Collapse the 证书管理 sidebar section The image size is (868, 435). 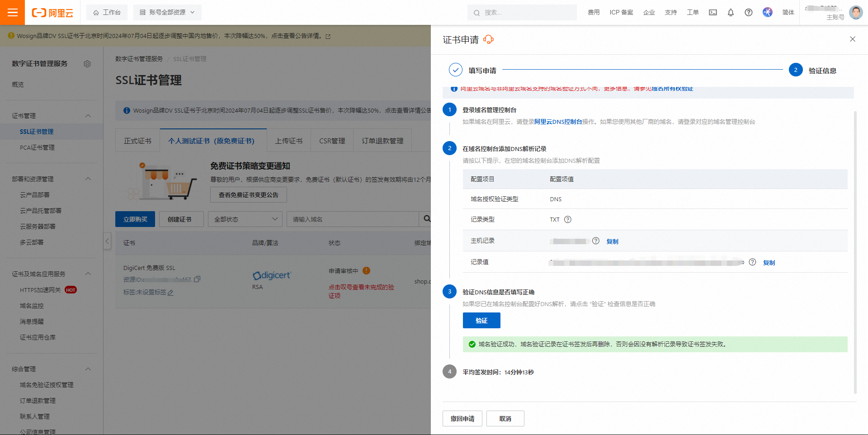point(88,116)
